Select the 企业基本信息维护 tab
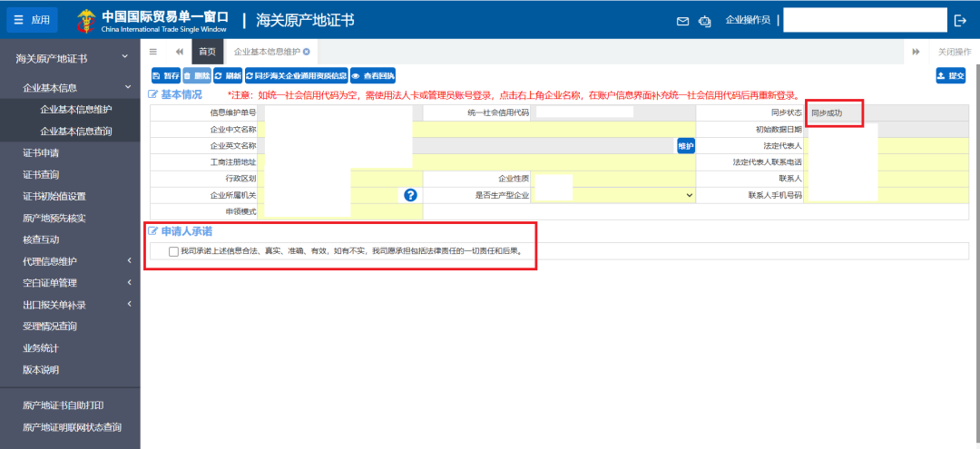Viewport: 980px width, 449px height. pos(268,52)
